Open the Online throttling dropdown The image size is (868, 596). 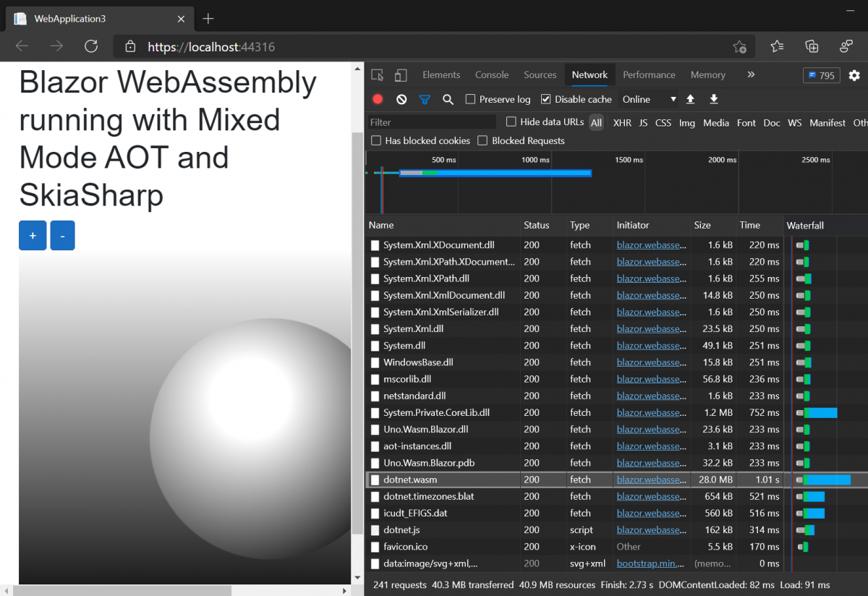pos(647,99)
